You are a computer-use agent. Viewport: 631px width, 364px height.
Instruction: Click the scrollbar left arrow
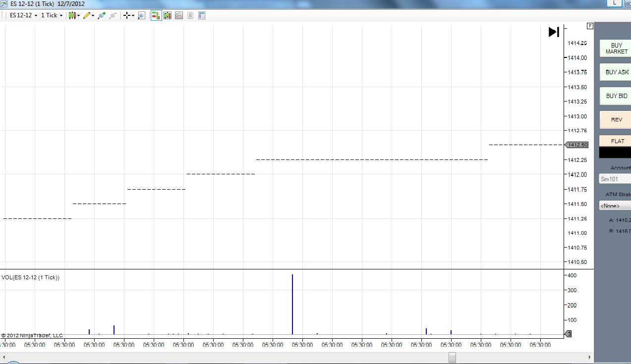pyautogui.click(x=3, y=358)
